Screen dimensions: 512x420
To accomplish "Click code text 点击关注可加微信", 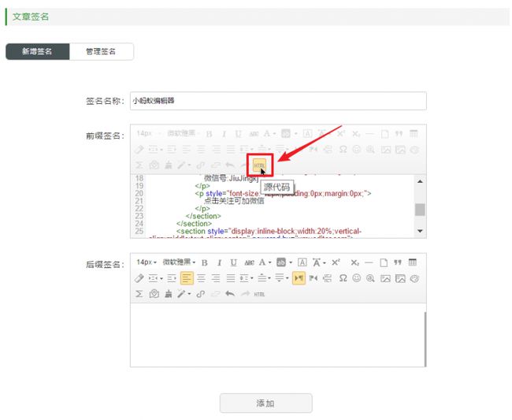I will point(234,201).
